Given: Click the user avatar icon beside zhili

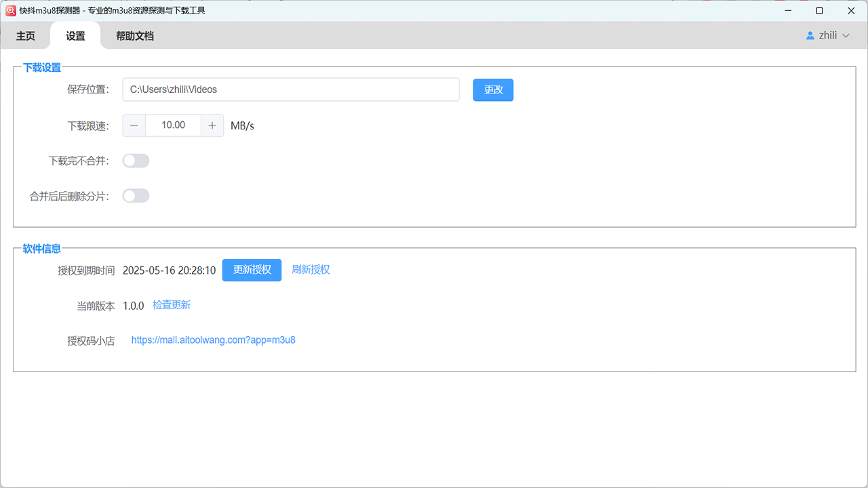Looking at the screenshot, I should (x=810, y=36).
